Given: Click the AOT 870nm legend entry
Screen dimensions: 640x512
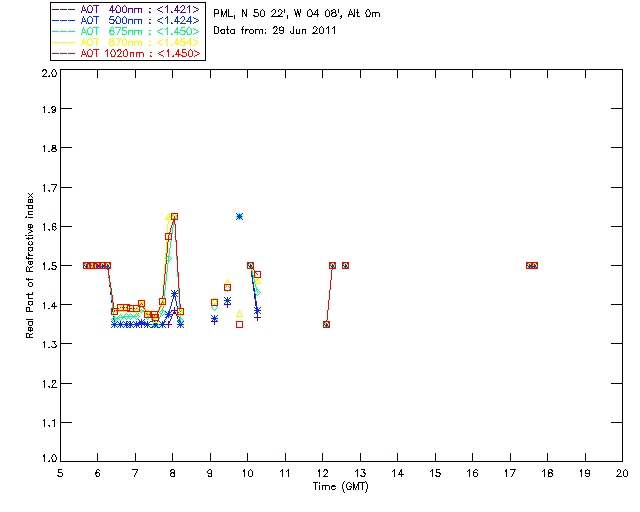Looking at the screenshot, I should (x=126, y=42).
